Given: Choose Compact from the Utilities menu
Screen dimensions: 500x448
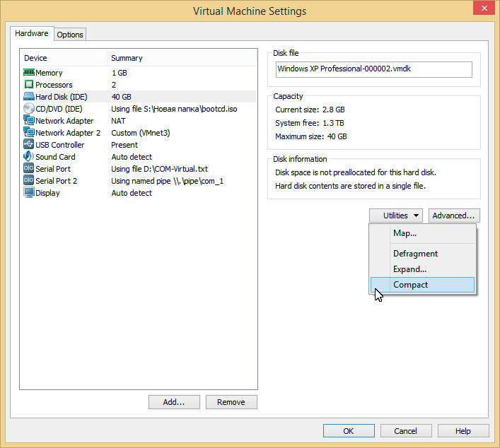Looking at the screenshot, I should coord(410,285).
